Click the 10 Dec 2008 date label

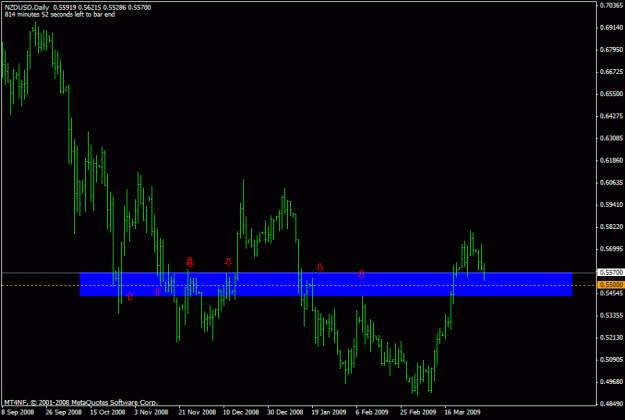tap(241, 412)
